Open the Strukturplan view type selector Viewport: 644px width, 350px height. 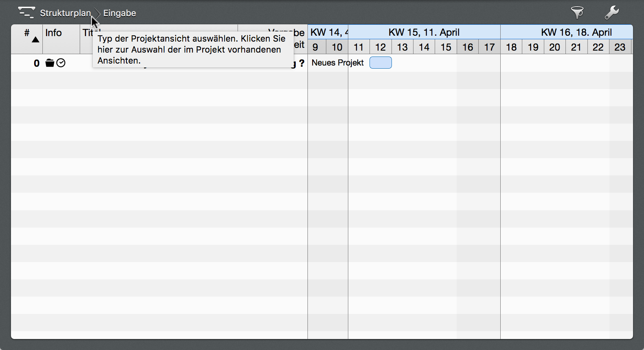[x=65, y=13]
